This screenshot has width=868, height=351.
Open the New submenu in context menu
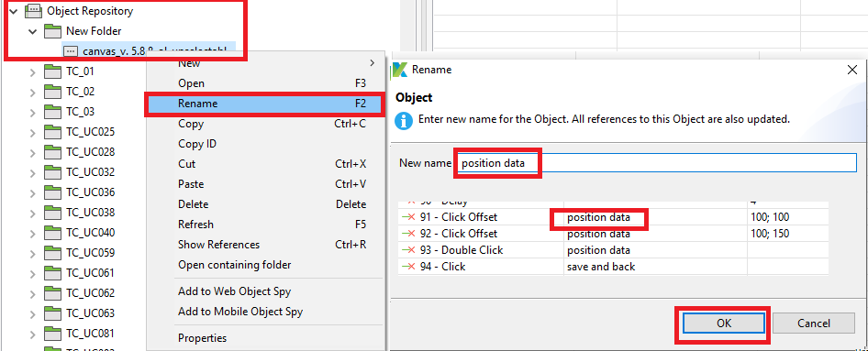pos(265,63)
